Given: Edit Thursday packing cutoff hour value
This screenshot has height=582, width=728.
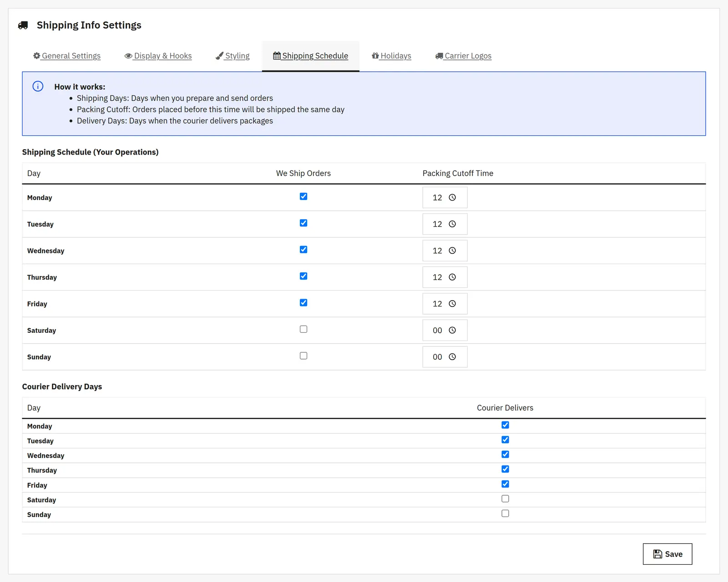Looking at the screenshot, I should pos(437,277).
